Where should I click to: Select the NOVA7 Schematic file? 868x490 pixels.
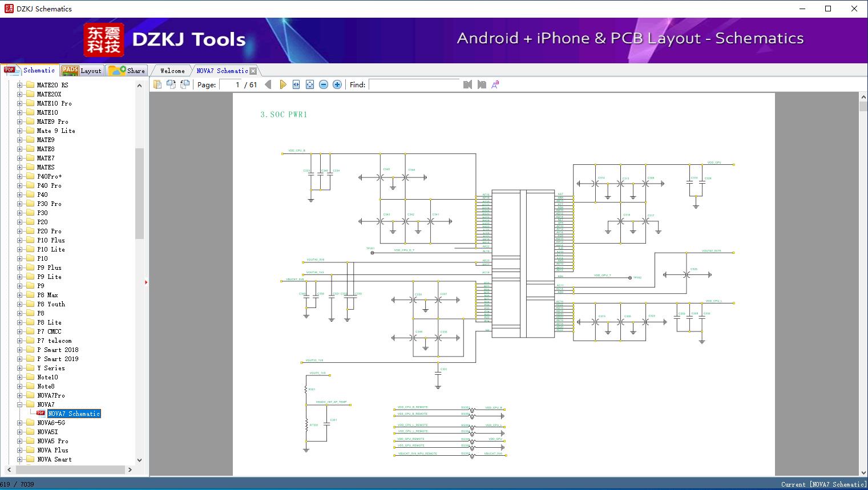click(74, 414)
